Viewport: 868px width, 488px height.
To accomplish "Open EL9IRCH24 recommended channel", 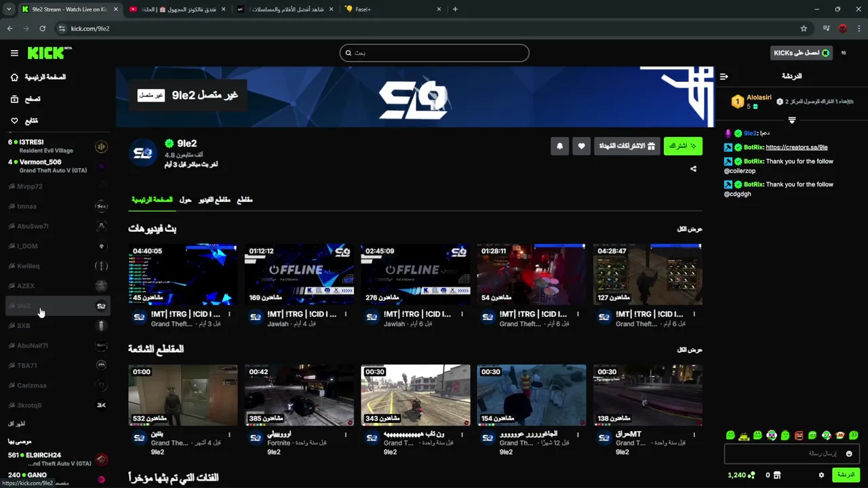I will [58, 460].
